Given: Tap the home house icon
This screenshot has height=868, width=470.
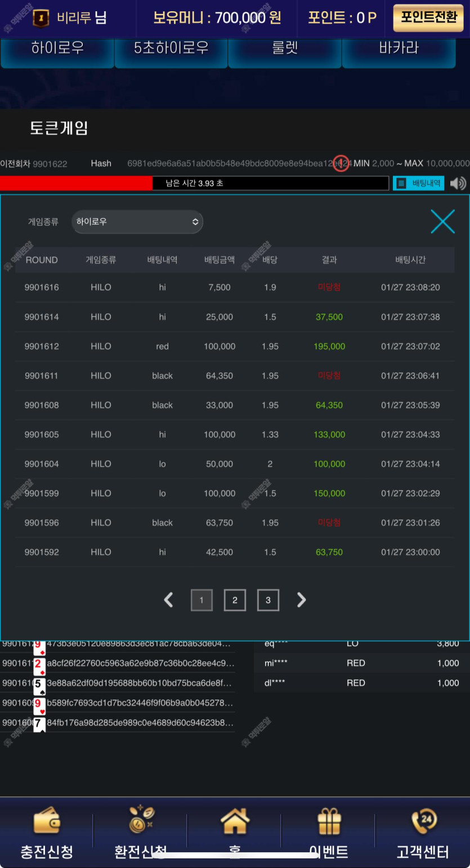Looking at the screenshot, I should click(x=235, y=821).
